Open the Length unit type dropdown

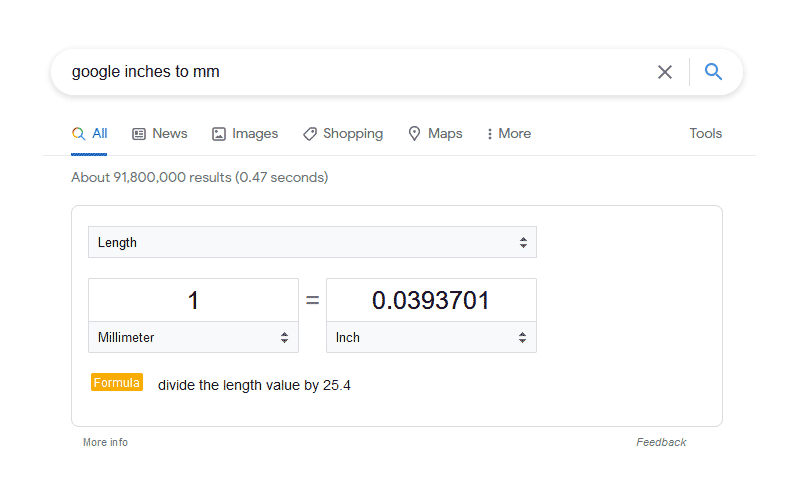312,242
